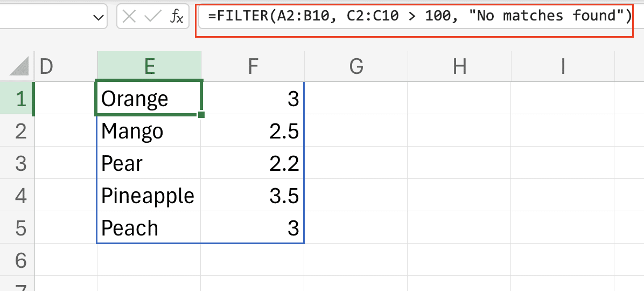Select the Peach cell

point(149,228)
